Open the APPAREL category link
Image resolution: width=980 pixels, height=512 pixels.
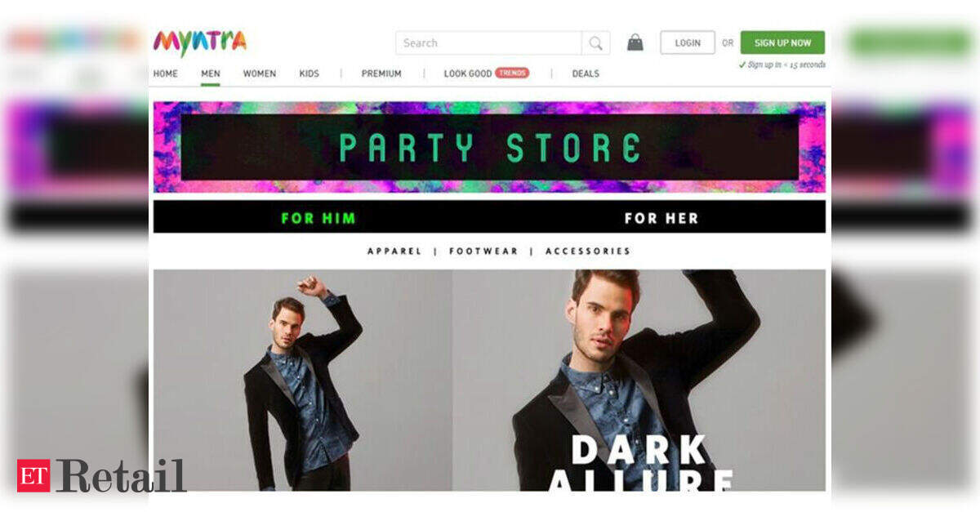[394, 252]
